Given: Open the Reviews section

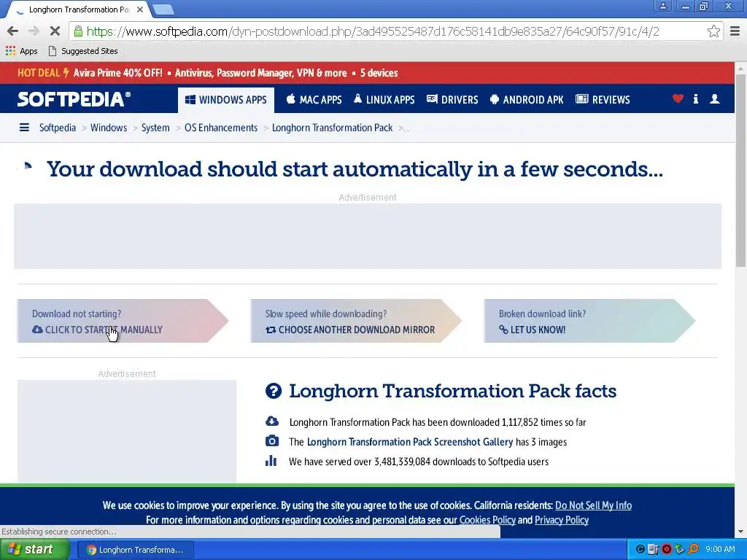Looking at the screenshot, I should point(603,99).
